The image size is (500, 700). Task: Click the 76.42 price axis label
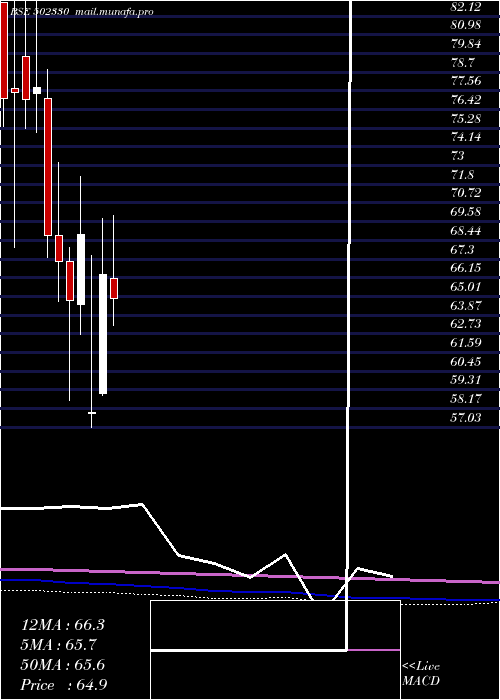(466, 100)
